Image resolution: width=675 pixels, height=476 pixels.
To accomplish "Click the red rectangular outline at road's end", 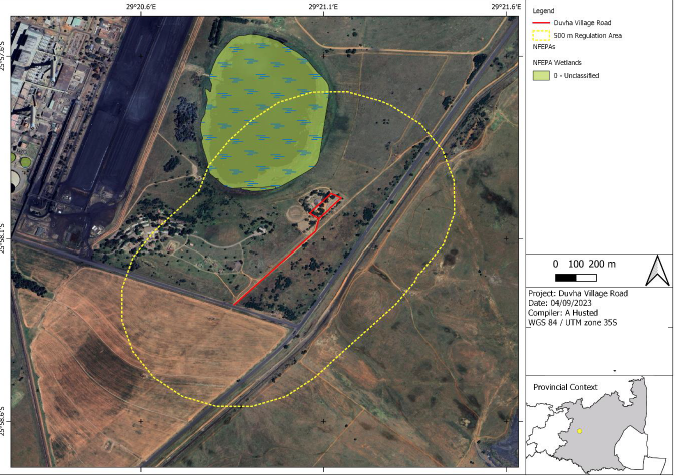I will (325, 205).
